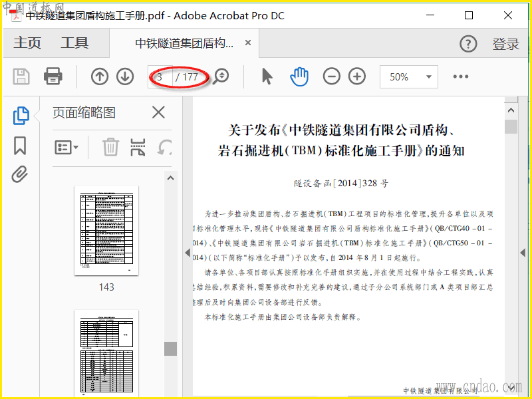Collapse the left navigation pane arrow

(188, 253)
